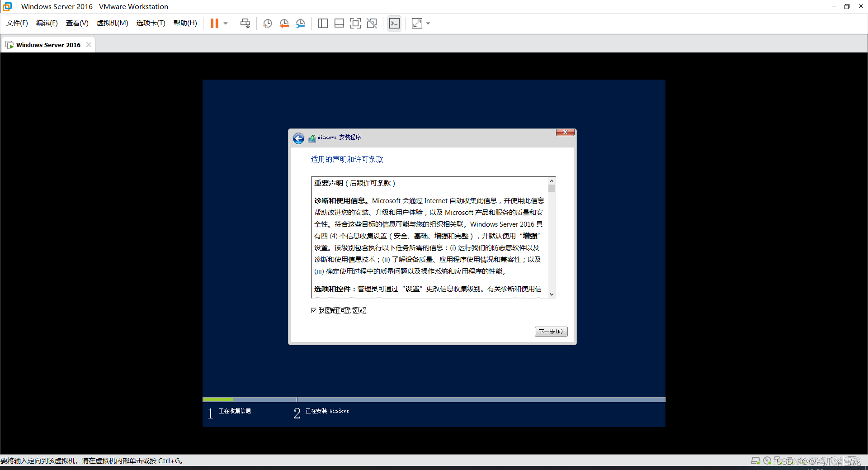Click the Pause virtual machine icon
The height and width of the screenshot is (470, 868).
[214, 23]
